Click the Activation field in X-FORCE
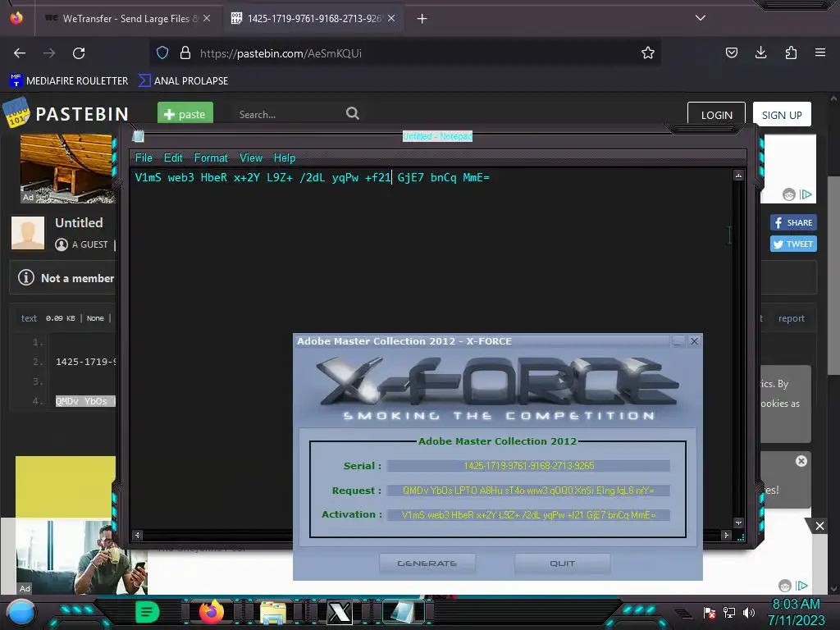Viewport: 840px width, 630px height. (x=528, y=515)
